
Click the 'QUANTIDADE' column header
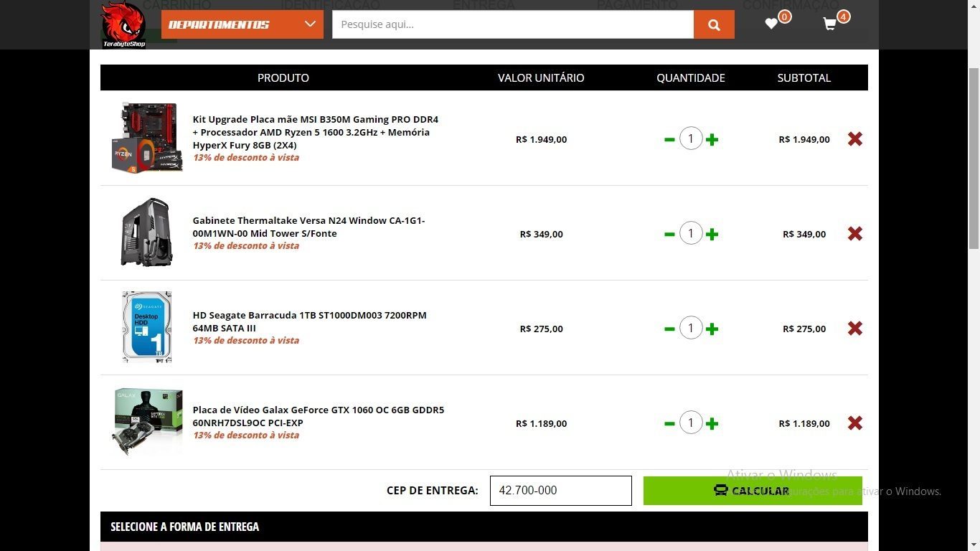pyautogui.click(x=691, y=77)
